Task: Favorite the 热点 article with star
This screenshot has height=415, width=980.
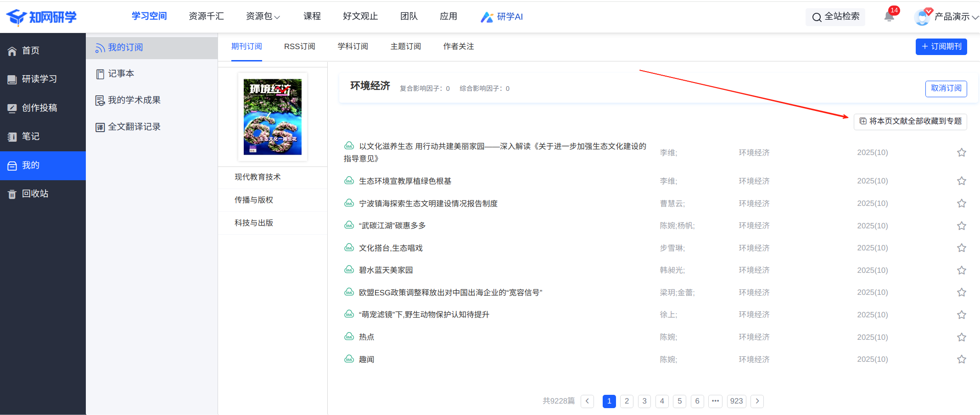Action: 961,337
